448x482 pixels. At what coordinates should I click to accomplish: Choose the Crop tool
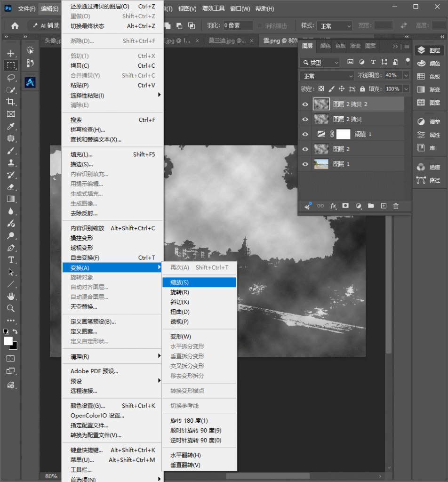point(11,102)
